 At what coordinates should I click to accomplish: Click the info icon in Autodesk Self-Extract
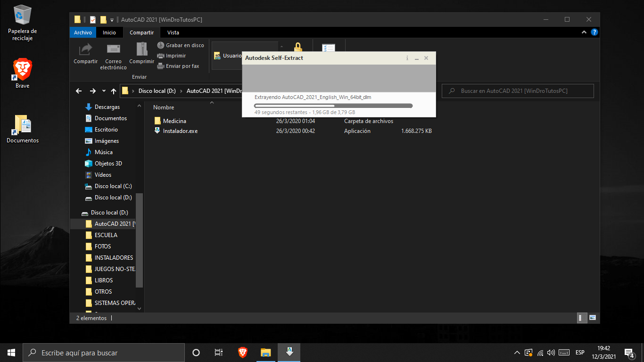coord(407,58)
